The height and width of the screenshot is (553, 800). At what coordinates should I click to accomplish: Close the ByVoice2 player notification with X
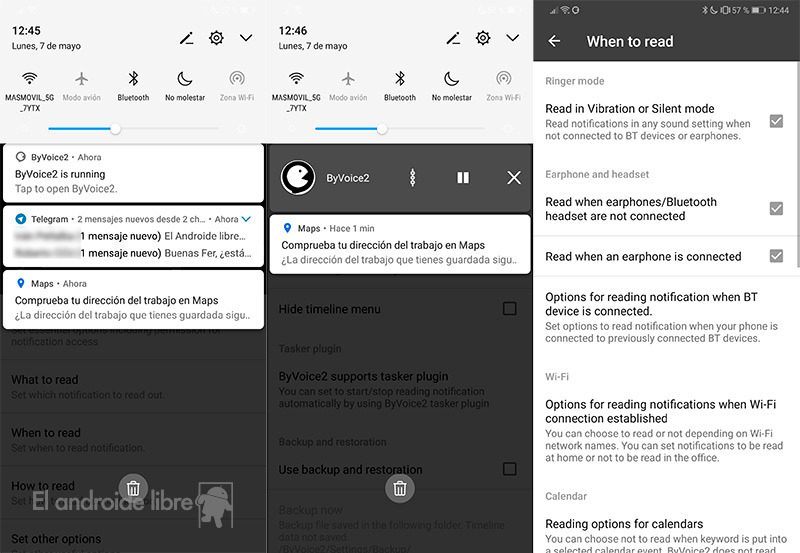pyautogui.click(x=514, y=178)
